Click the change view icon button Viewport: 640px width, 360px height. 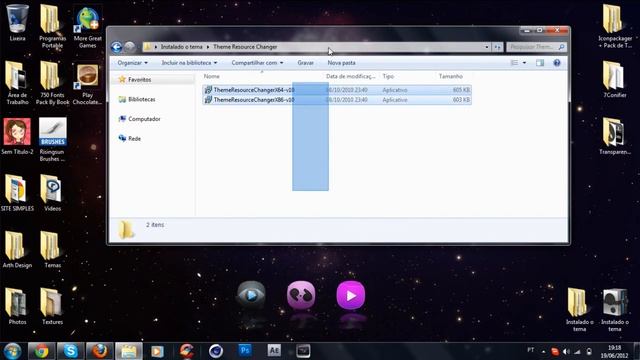[x=514, y=63]
